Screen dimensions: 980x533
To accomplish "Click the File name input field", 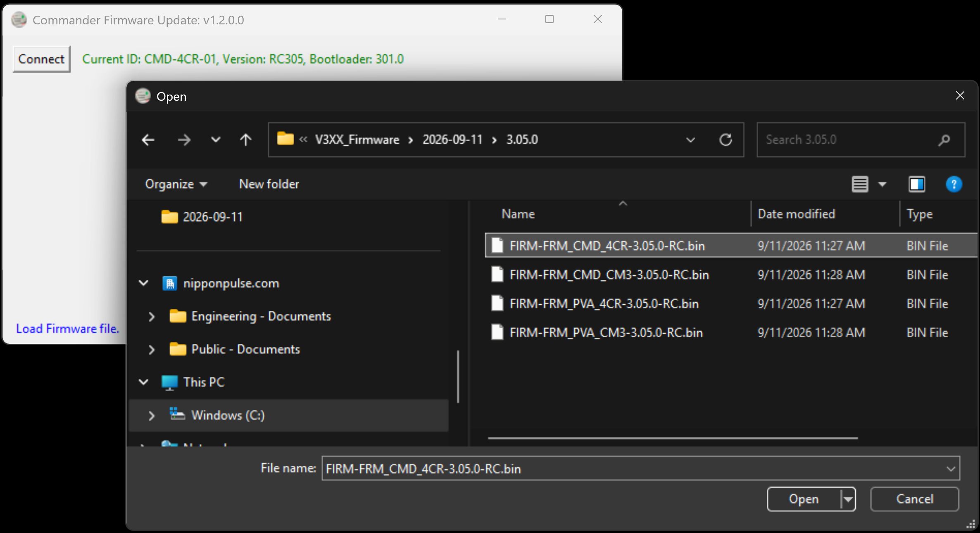I will [x=640, y=469].
